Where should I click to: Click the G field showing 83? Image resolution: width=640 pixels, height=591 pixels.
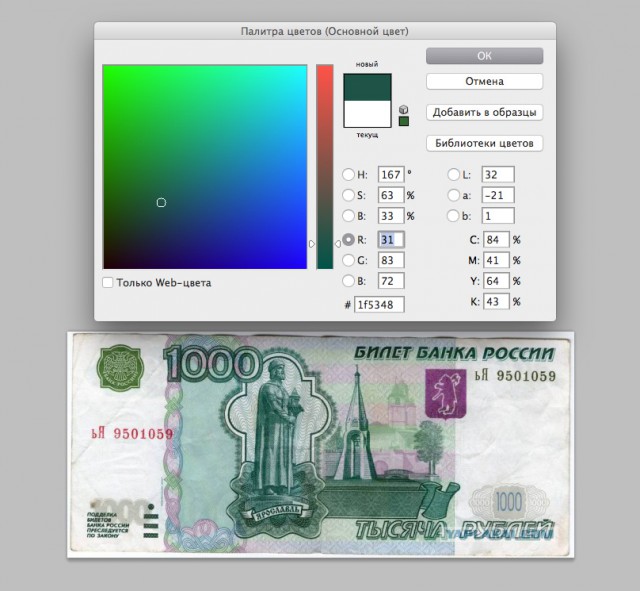click(391, 260)
